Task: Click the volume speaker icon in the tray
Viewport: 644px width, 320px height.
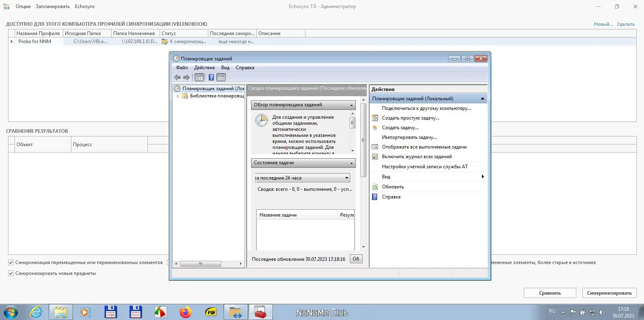Action: click(602, 312)
